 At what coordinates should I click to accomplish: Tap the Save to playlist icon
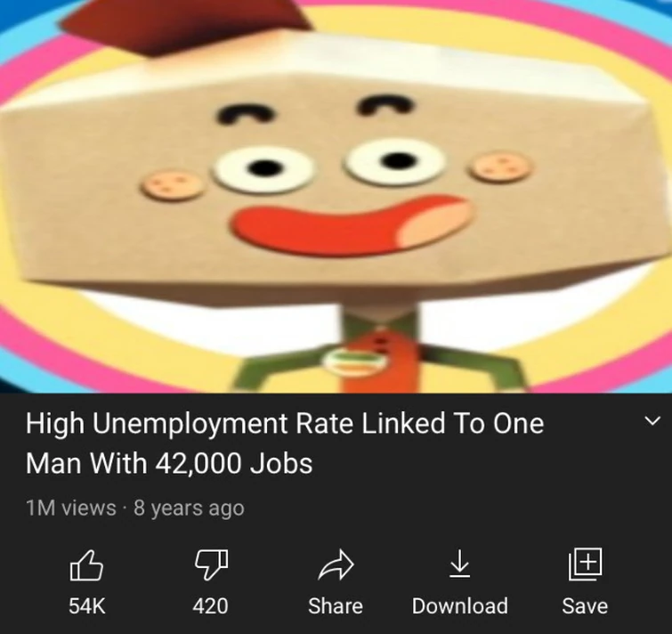coord(585,564)
